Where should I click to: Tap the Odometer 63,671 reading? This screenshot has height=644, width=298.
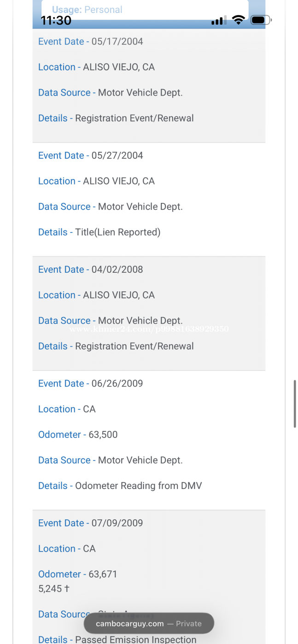78,574
